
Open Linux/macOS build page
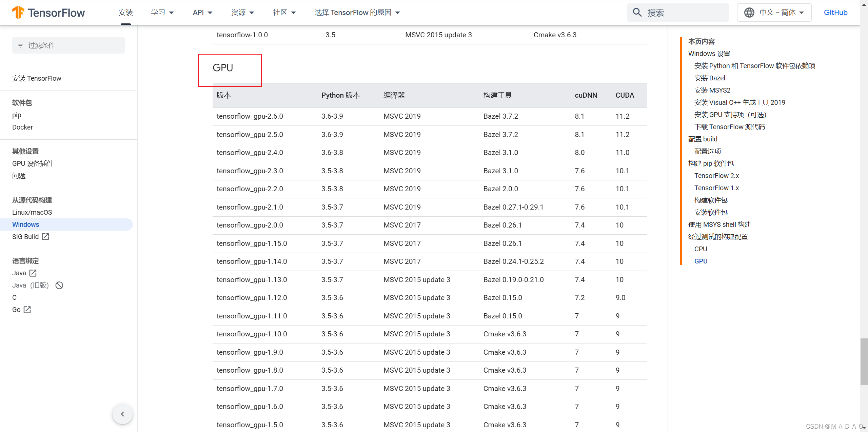coord(32,212)
